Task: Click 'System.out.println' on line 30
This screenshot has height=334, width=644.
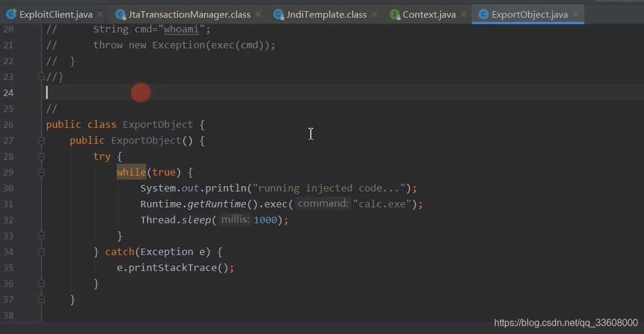Action: (193, 188)
